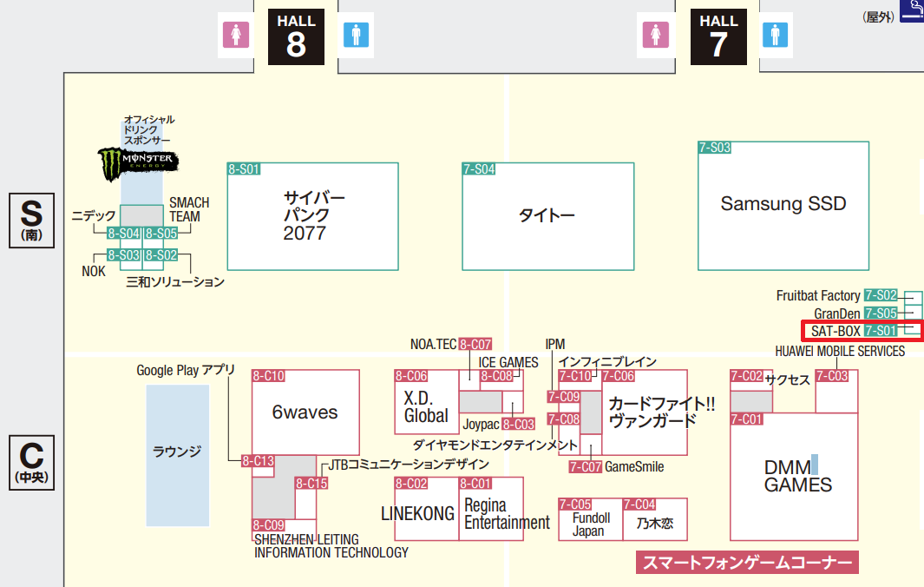Viewport: 924px width, 587px height.
Task: Click the 三和ソリューション label
Action: pos(175,282)
